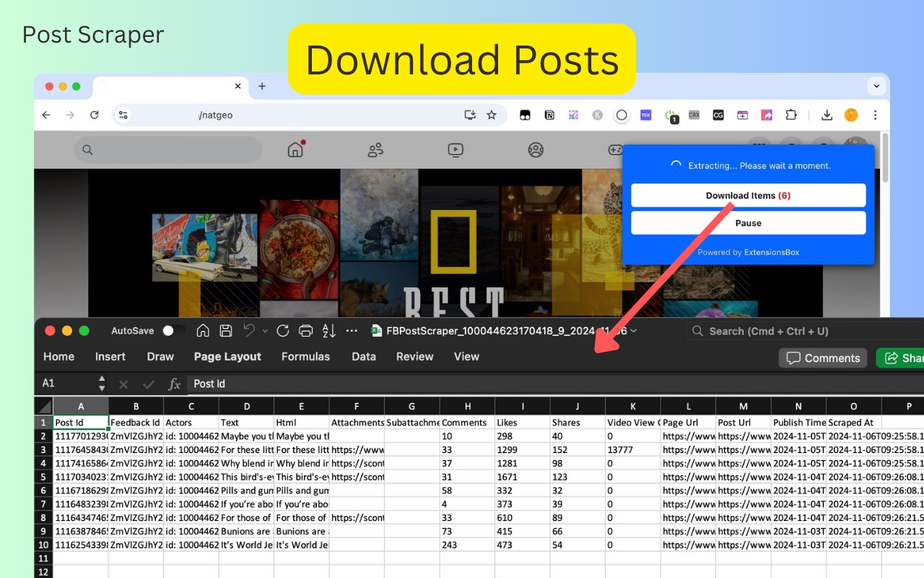The height and width of the screenshot is (578, 924).
Task: Switch to the Formulas ribbon tab
Action: pyautogui.click(x=305, y=357)
